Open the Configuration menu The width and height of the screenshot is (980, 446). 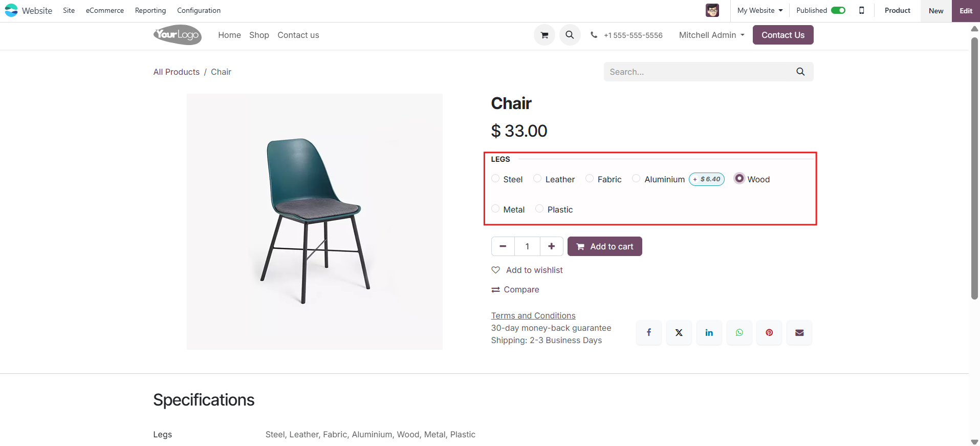(199, 10)
